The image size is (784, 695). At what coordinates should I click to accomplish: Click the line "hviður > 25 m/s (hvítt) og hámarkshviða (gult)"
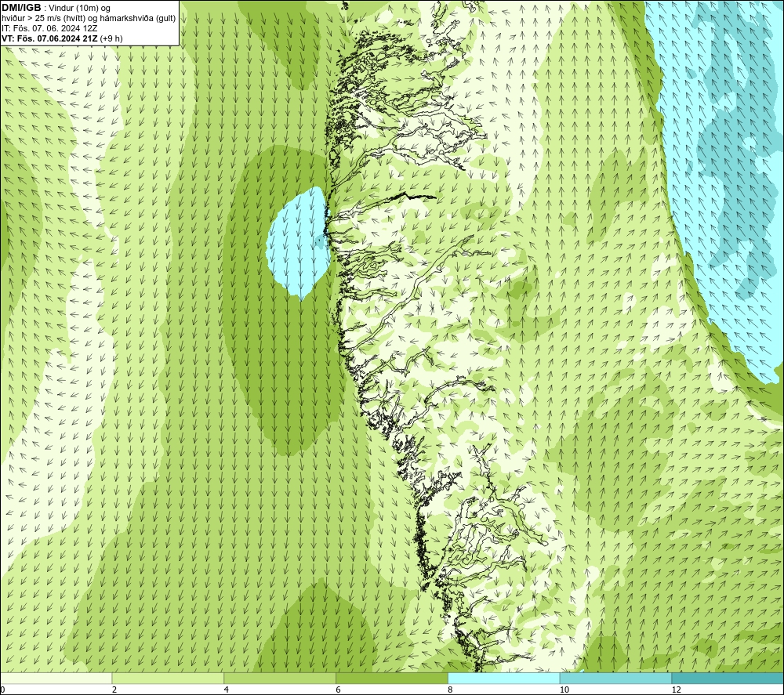click(x=89, y=19)
